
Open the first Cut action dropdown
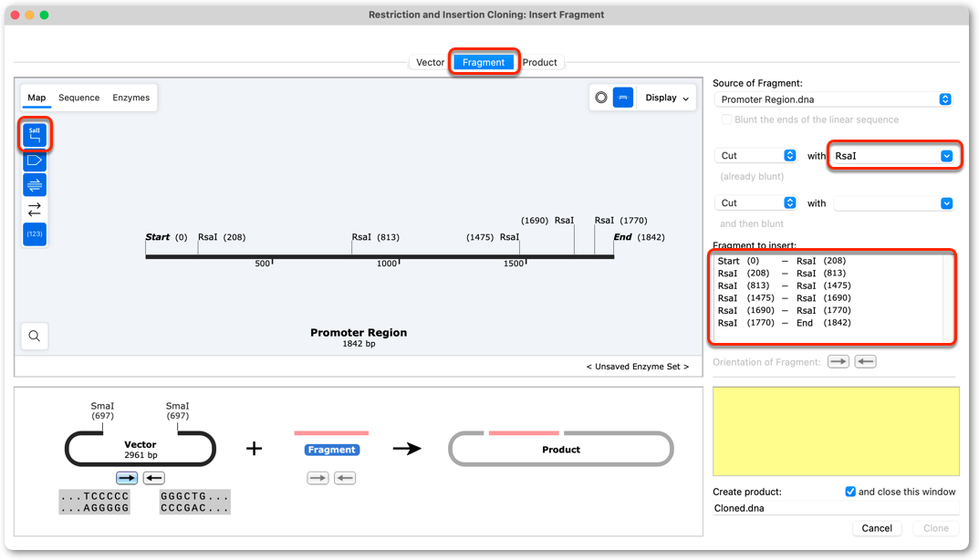(755, 155)
